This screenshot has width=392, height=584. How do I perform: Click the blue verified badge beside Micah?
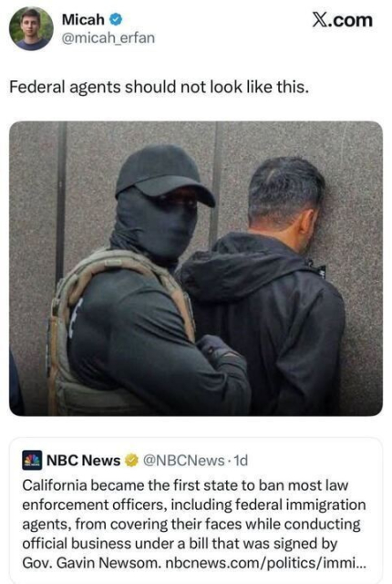pos(116,19)
